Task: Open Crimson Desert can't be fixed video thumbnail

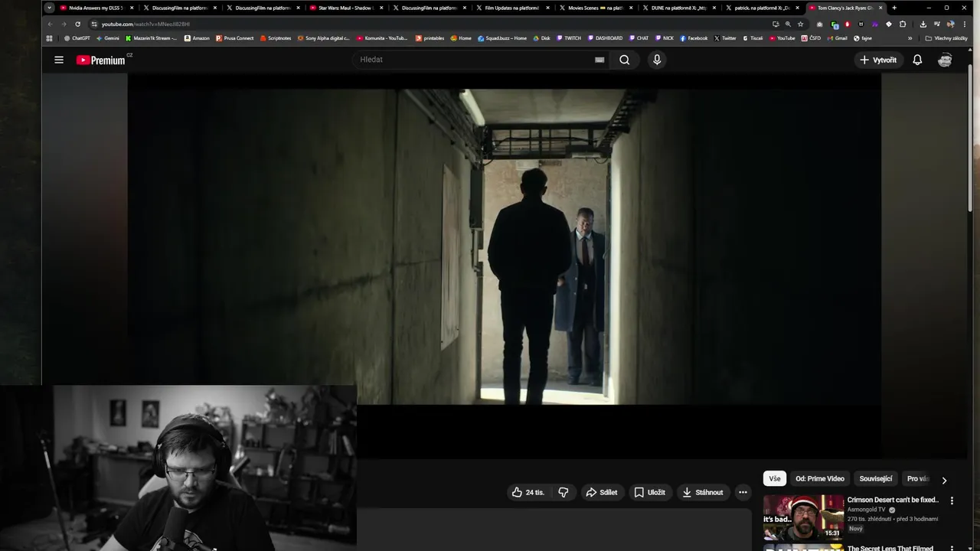Action: tap(803, 517)
